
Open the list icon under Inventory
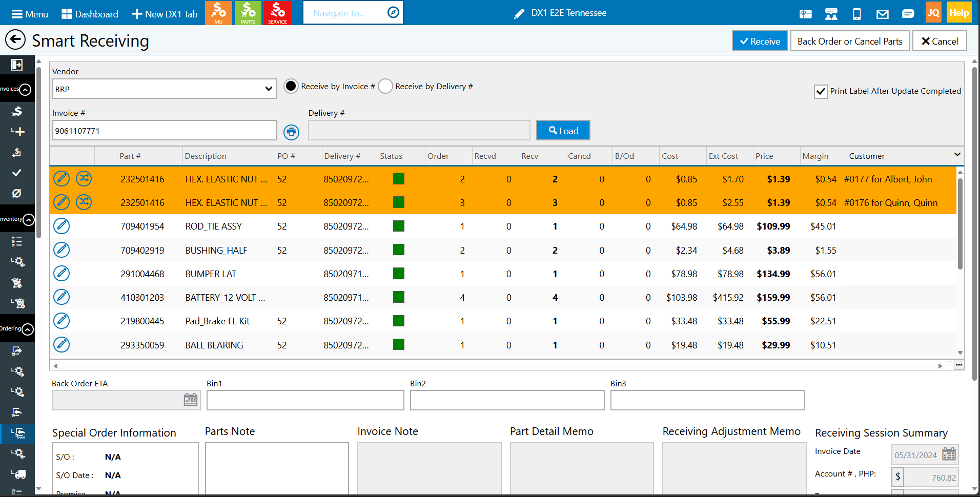(x=17, y=241)
